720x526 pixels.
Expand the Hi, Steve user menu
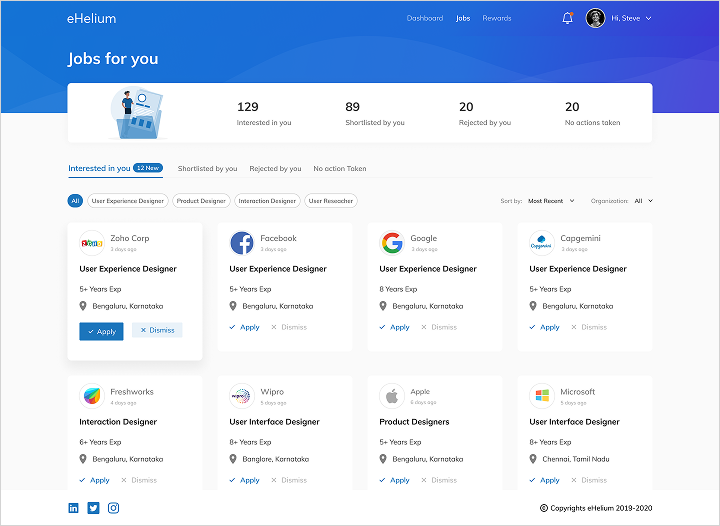(x=631, y=18)
